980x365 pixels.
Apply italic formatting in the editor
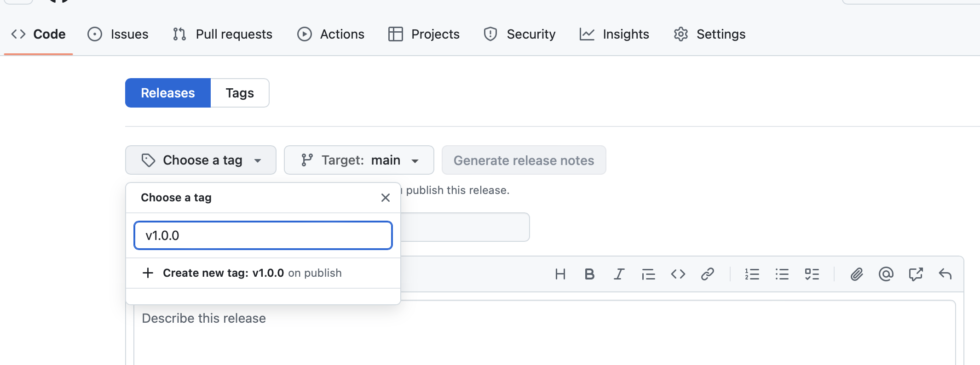pyautogui.click(x=619, y=274)
